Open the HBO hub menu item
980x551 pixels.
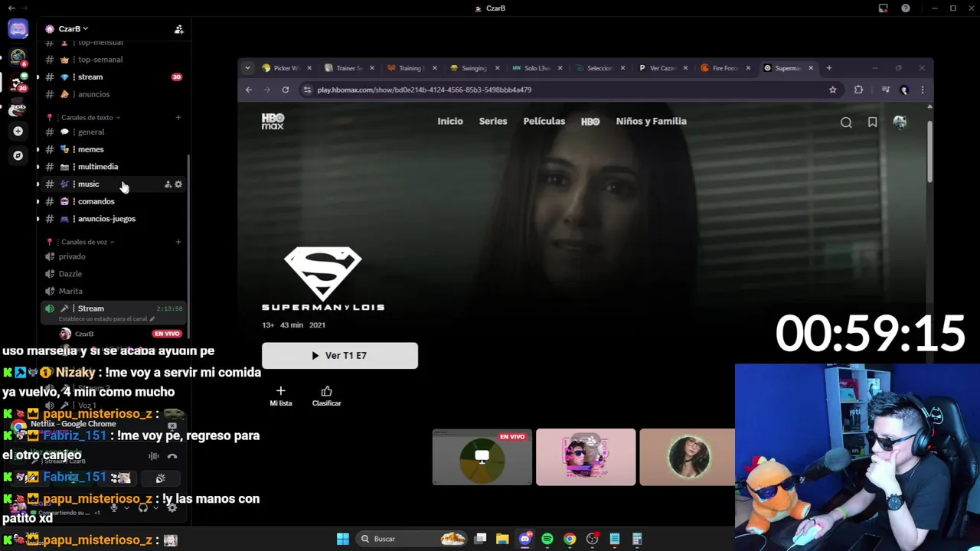pos(590,121)
